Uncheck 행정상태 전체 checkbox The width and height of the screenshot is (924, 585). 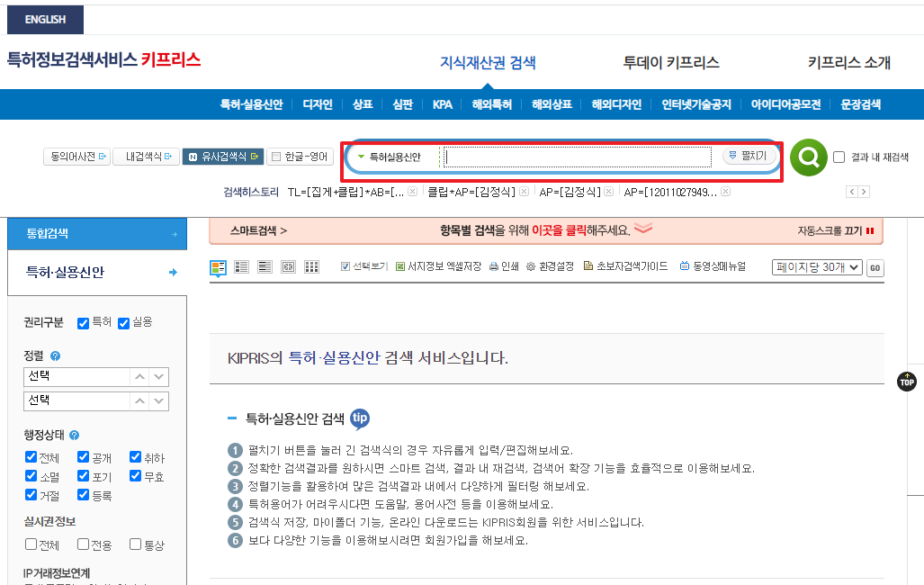tap(31, 457)
